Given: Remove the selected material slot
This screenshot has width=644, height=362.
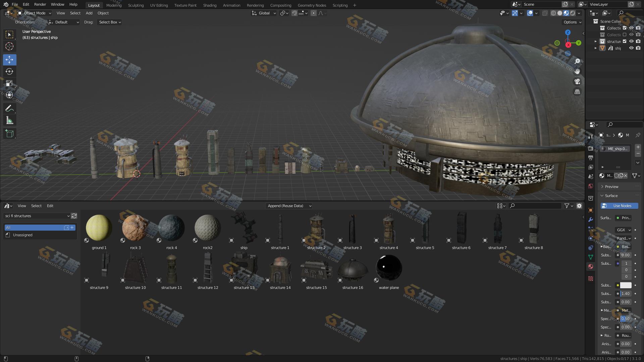Looking at the screenshot, I should [x=638, y=154].
